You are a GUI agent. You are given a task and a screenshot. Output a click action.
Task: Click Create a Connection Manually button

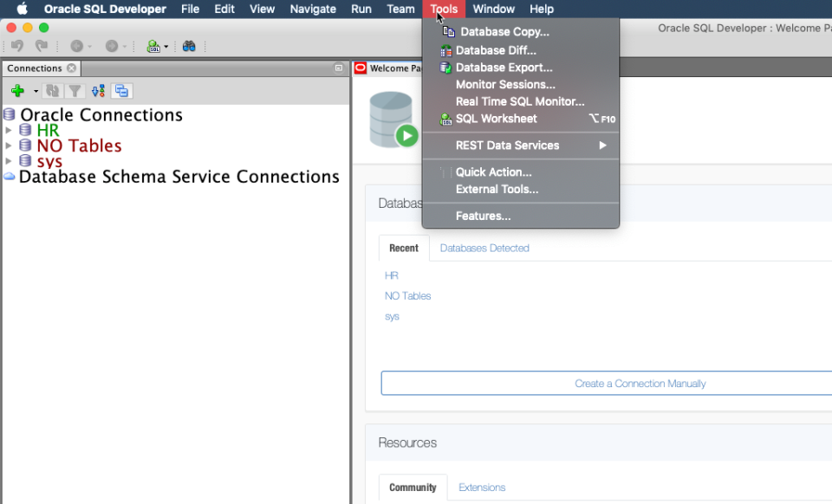tap(640, 384)
